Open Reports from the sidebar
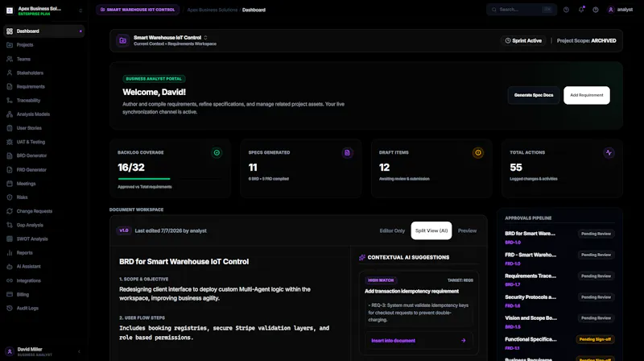644x361 pixels. pyautogui.click(x=43, y=253)
